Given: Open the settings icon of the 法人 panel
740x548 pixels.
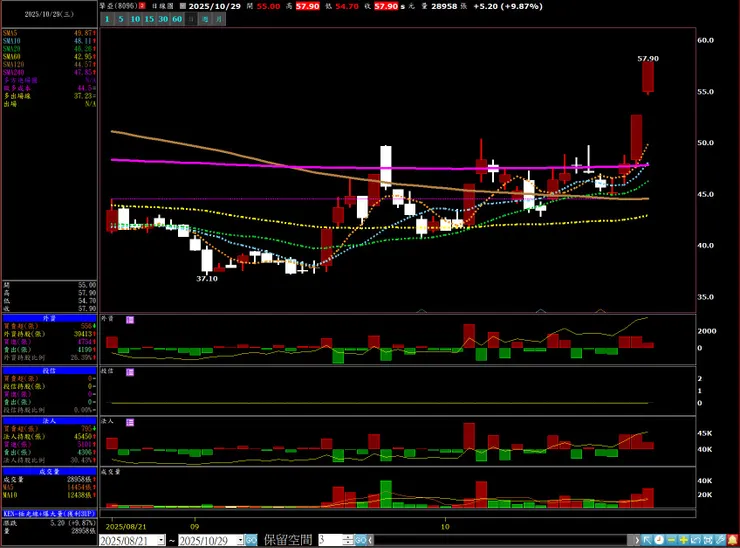Looking at the screenshot, I should (130, 422).
